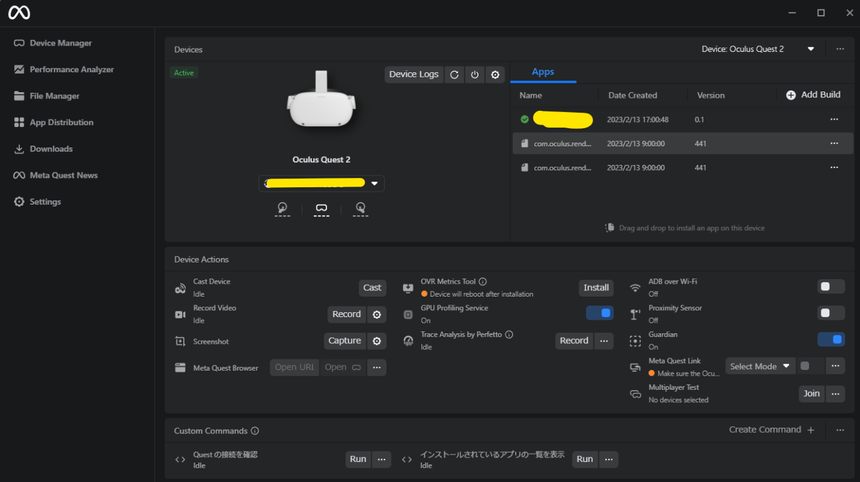
Task: Open options for the version 0.1 app row
Action: coord(834,119)
